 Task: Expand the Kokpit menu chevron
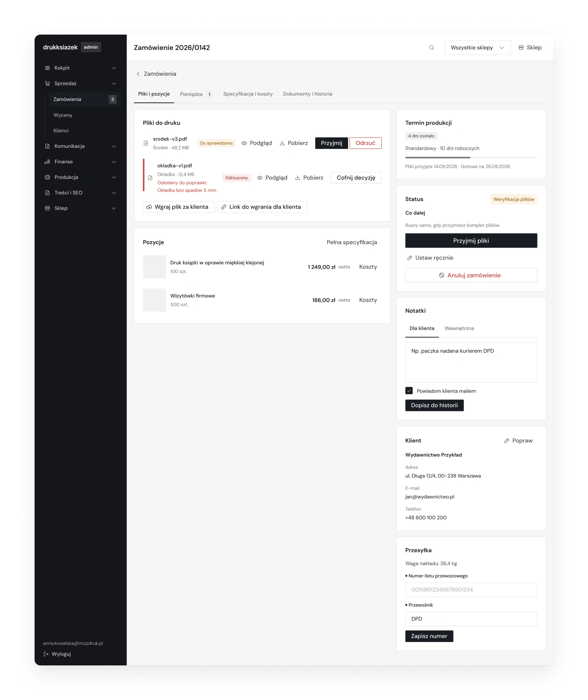pyautogui.click(x=114, y=68)
